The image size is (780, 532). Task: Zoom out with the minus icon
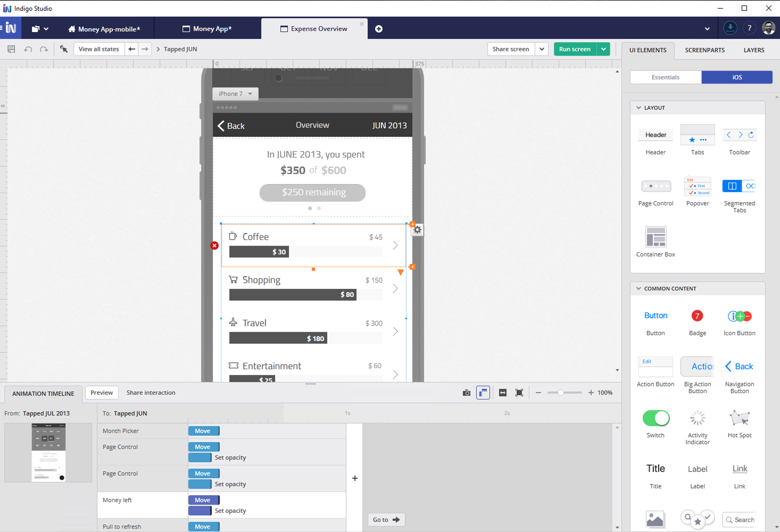(538, 393)
